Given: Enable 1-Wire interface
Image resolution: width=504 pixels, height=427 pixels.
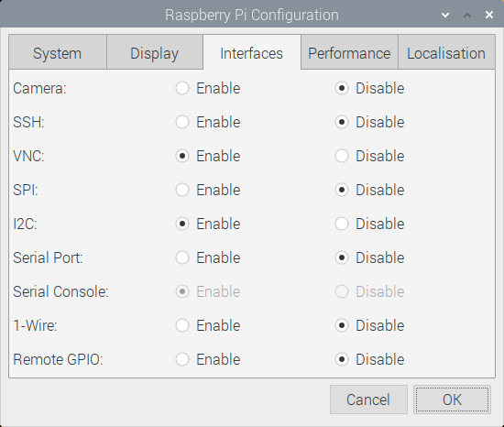Looking at the screenshot, I should (x=182, y=325).
